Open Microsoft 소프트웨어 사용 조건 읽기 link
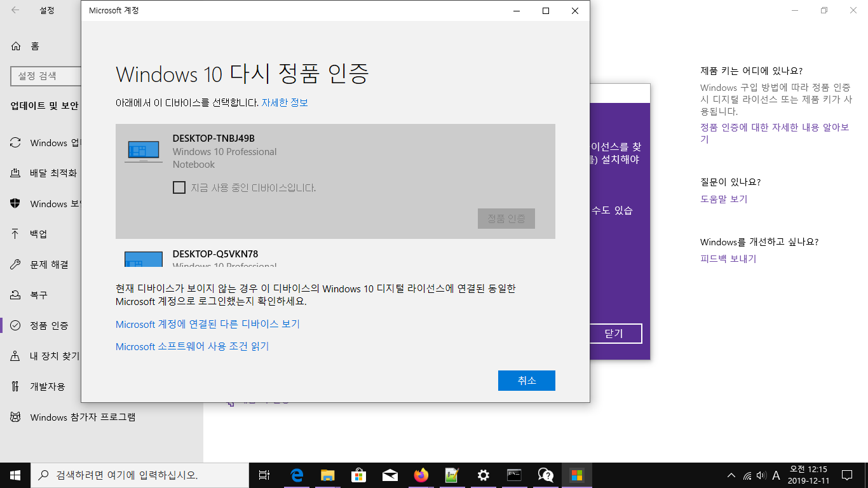The height and width of the screenshot is (488, 868). 193,346
